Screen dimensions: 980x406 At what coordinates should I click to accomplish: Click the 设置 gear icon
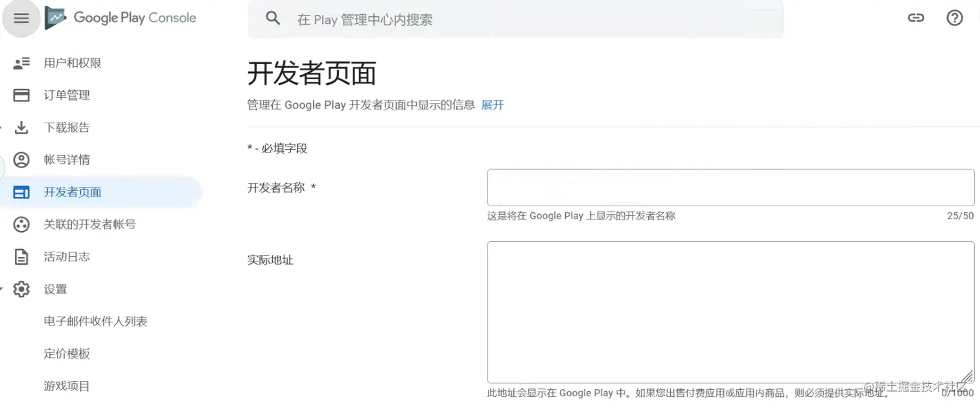(x=21, y=289)
